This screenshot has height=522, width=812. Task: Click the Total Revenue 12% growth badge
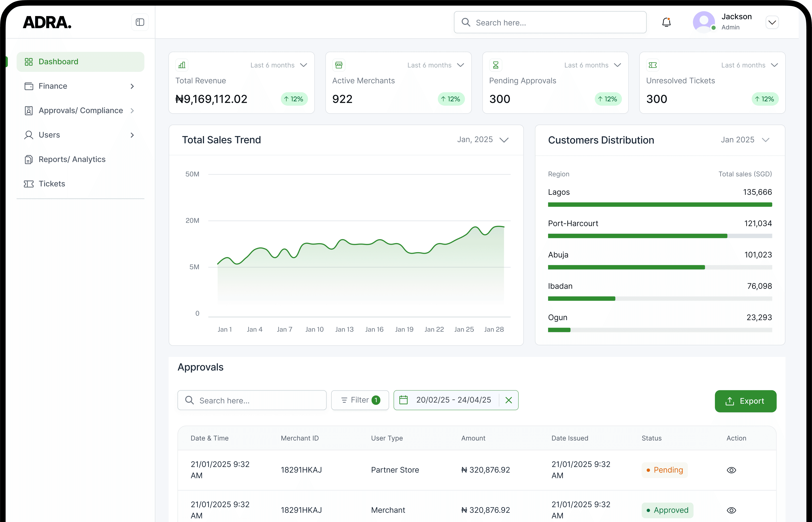294,99
